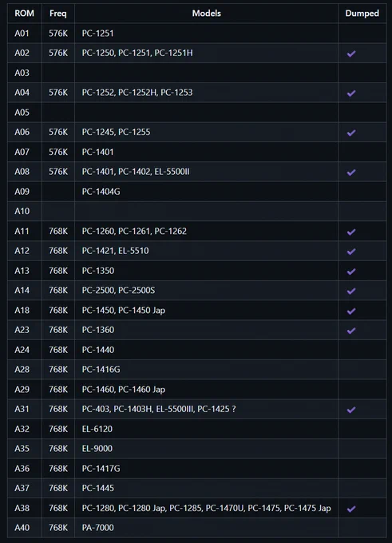
Task: Click the Dumped column header
Action: click(362, 13)
